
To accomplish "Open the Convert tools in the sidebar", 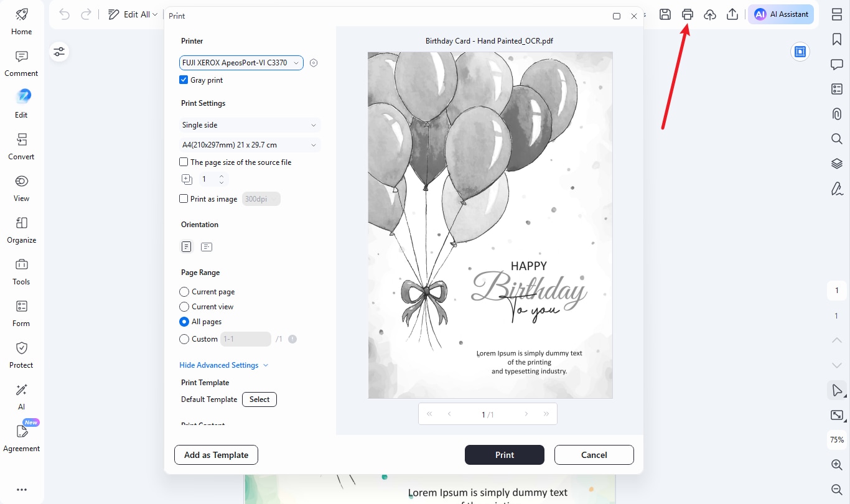I will tap(21, 146).
